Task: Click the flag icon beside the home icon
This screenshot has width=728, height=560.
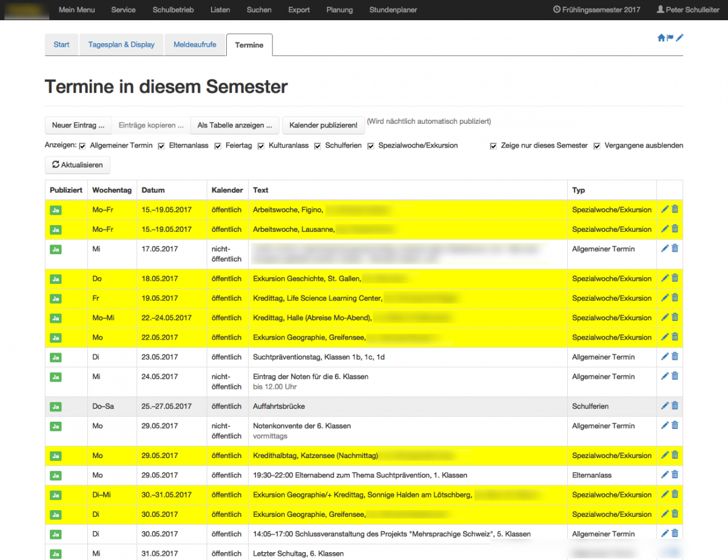Action: click(670, 38)
